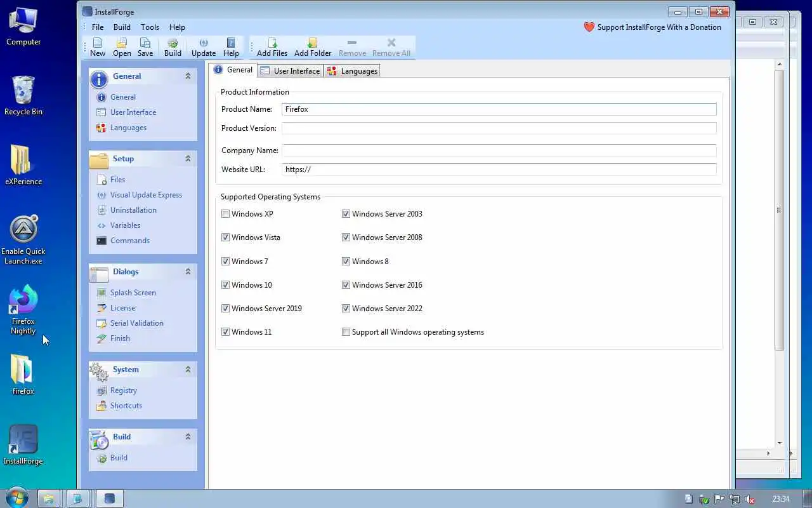Open the Help menu

coord(177,27)
